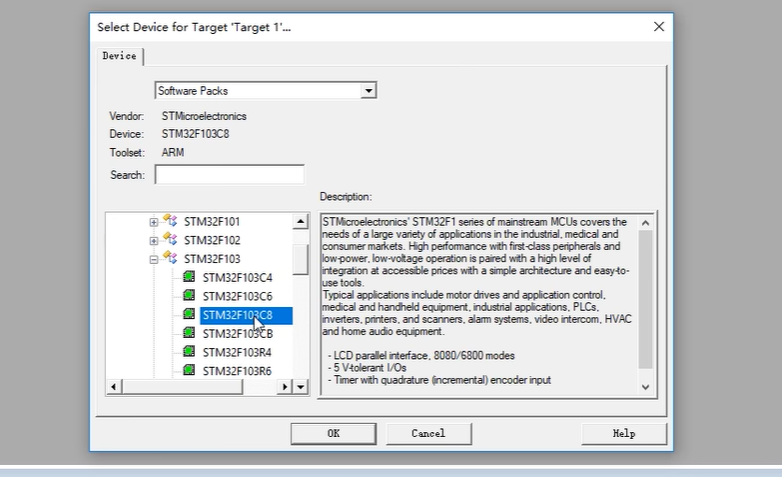Select STM32F102 family label
782x477 pixels.
coord(212,240)
